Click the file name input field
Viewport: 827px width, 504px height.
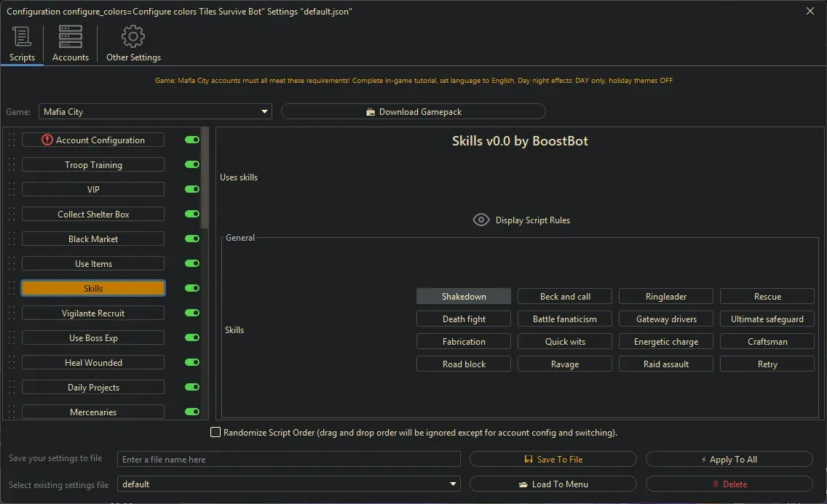pyautogui.click(x=289, y=460)
